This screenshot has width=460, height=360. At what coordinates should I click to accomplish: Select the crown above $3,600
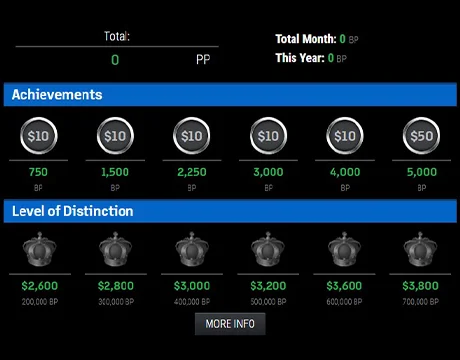(x=344, y=249)
